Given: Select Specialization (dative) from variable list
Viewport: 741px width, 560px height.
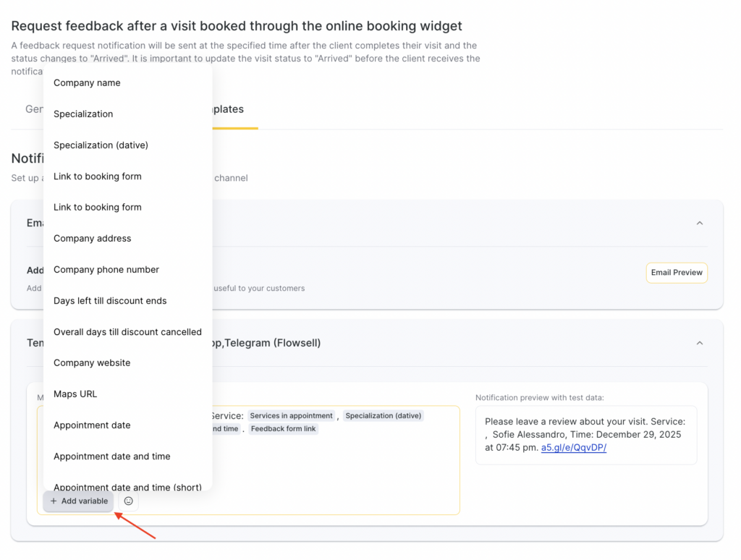Looking at the screenshot, I should (101, 145).
